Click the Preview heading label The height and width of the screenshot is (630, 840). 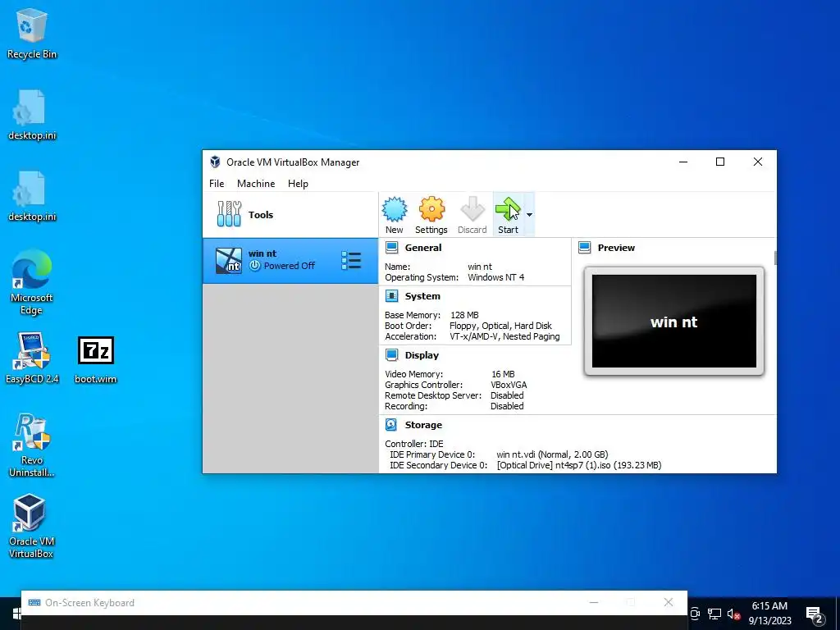(x=616, y=248)
